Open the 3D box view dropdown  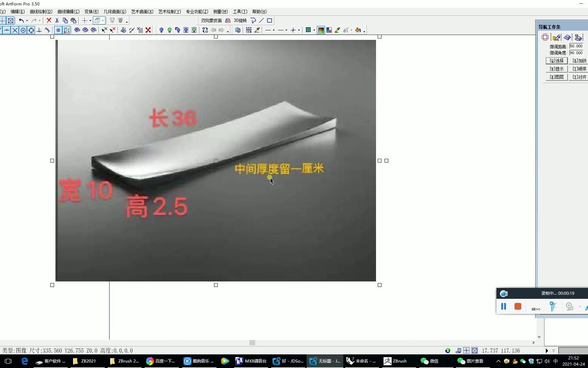103,20
